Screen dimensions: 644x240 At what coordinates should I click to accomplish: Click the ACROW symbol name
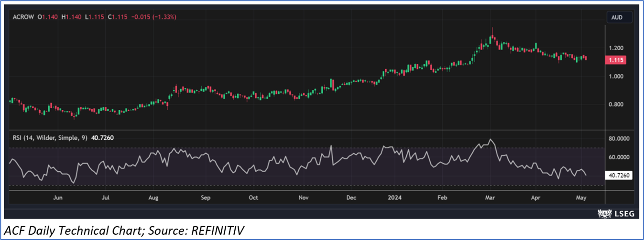click(24, 17)
